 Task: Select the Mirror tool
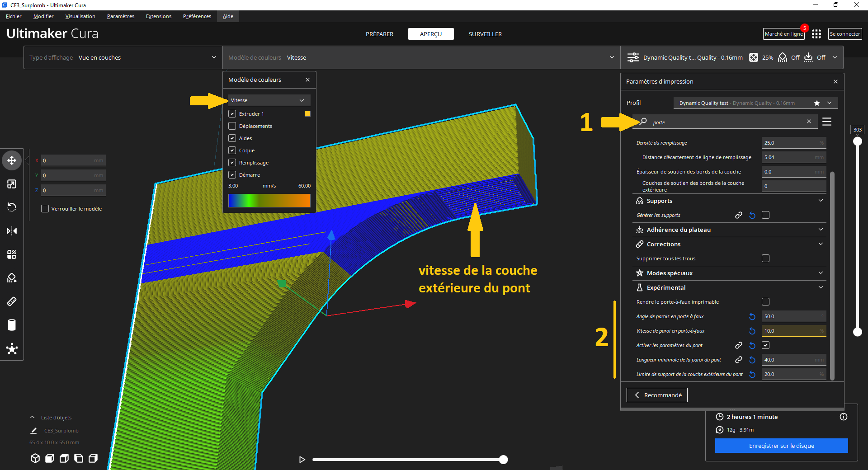coord(12,231)
